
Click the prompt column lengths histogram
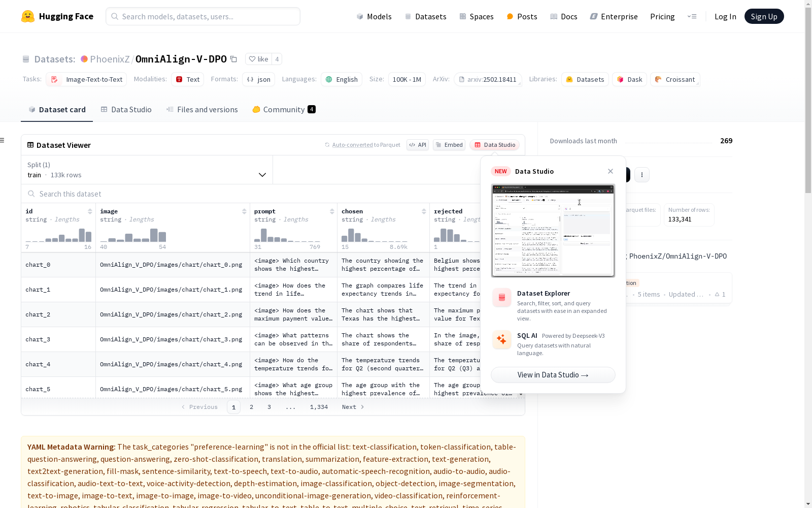(287, 235)
